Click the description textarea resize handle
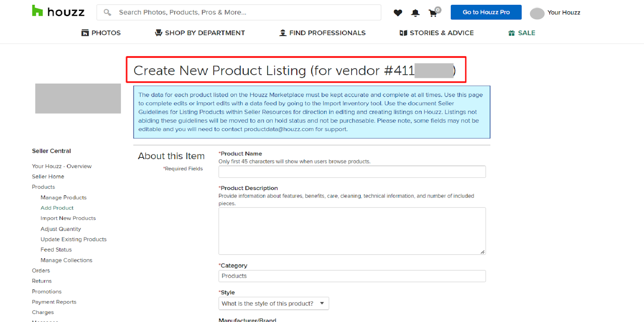 [483, 252]
